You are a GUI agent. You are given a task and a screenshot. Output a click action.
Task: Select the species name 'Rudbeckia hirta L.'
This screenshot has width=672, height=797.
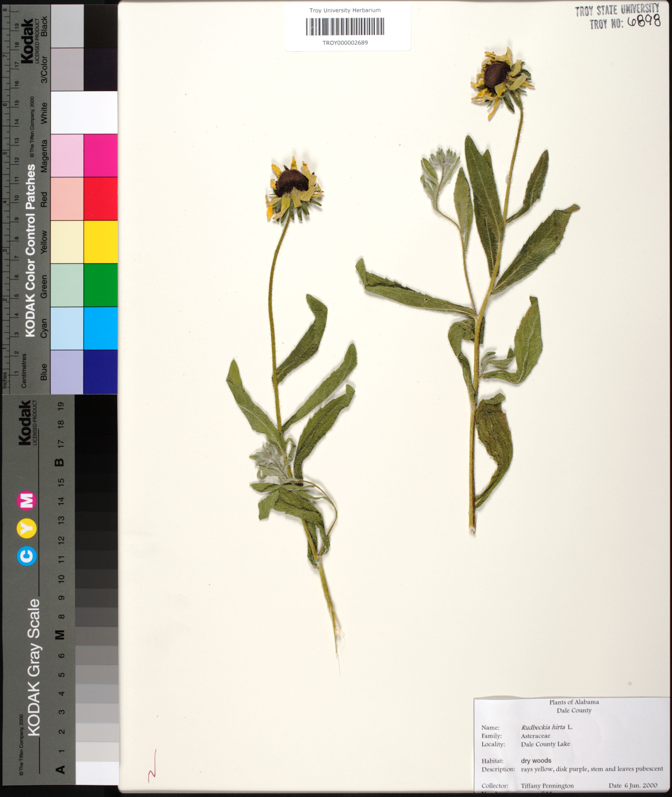(547, 727)
